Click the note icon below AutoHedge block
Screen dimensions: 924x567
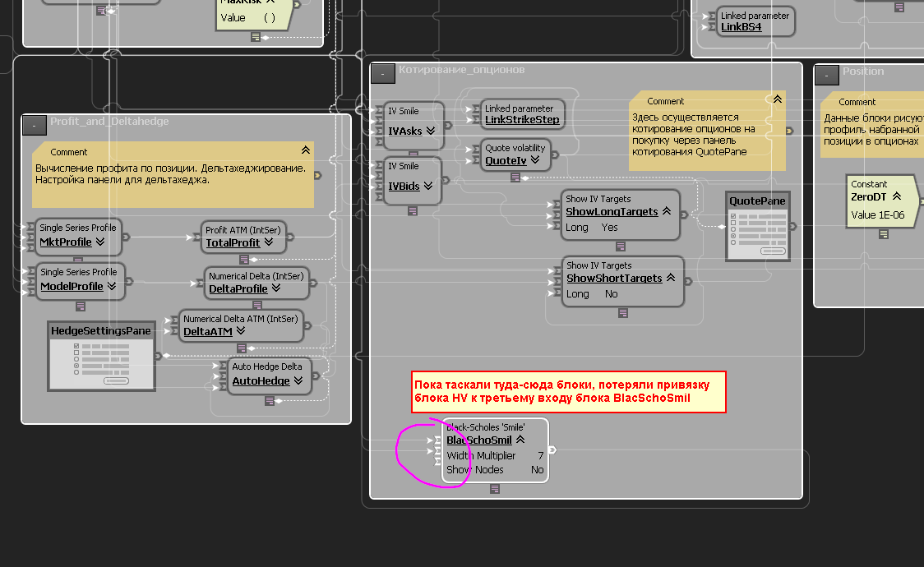coord(270,401)
